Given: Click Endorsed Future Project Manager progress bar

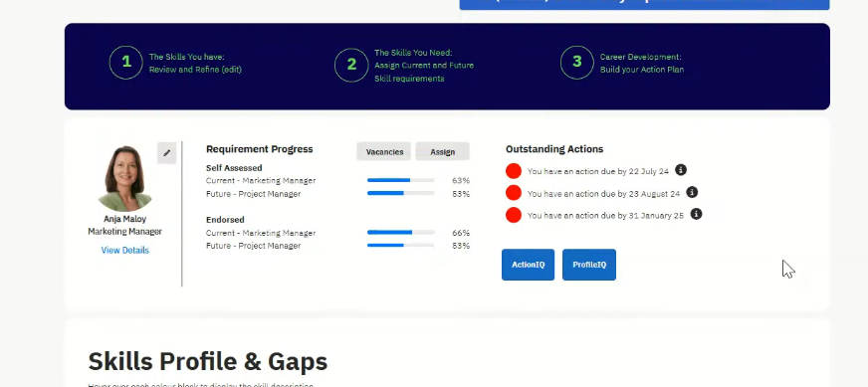Looking at the screenshot, I should pyautogui.click(x=401, y=246).
